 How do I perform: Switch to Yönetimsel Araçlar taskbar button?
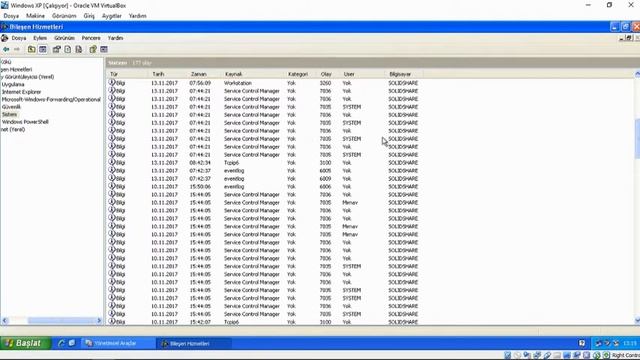[x=118, y=343]
